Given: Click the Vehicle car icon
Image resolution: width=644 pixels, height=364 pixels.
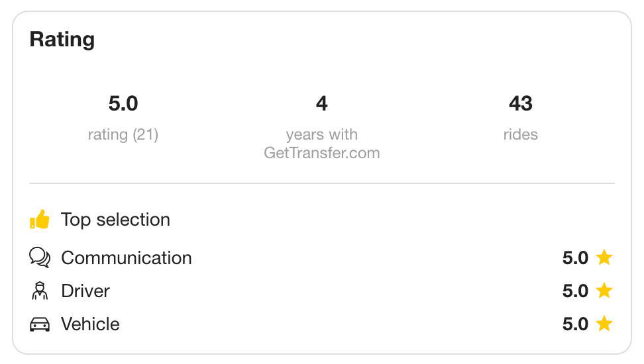Looking at the screenshot, I should [40, 324].
